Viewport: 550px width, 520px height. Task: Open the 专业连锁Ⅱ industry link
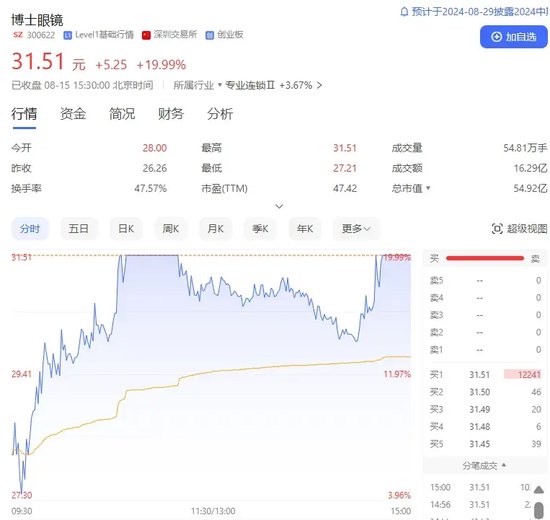pos(250,85)
